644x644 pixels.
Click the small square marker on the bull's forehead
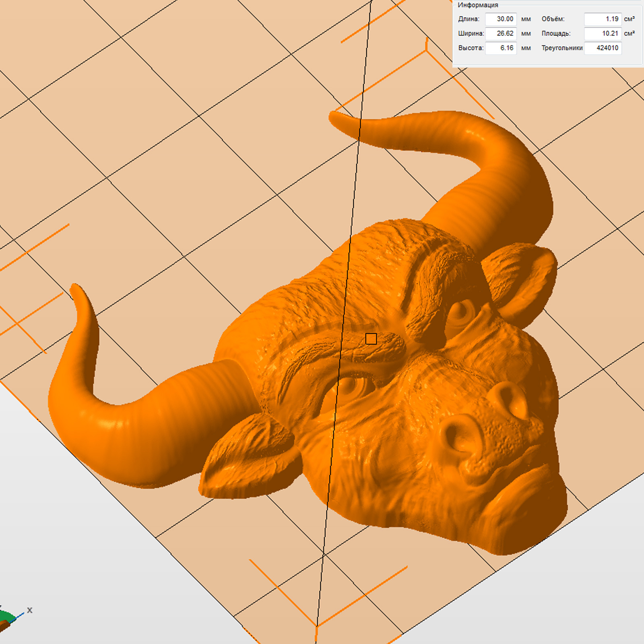371,339
